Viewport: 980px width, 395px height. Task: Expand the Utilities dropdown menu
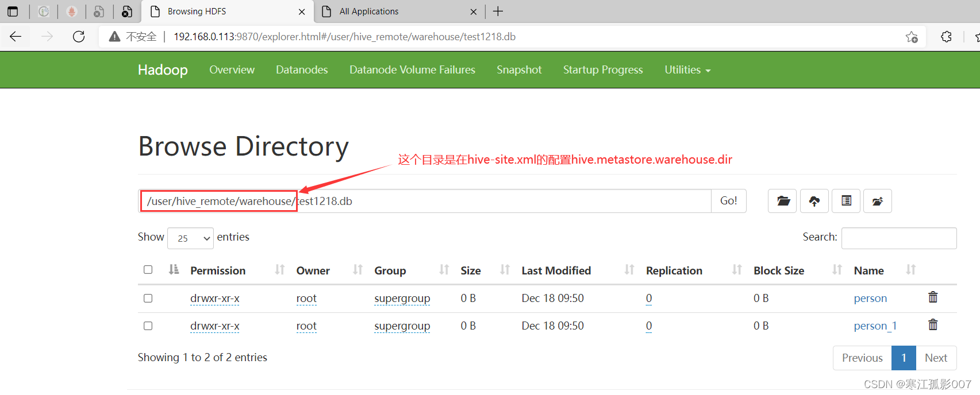(x=687, y=69)
